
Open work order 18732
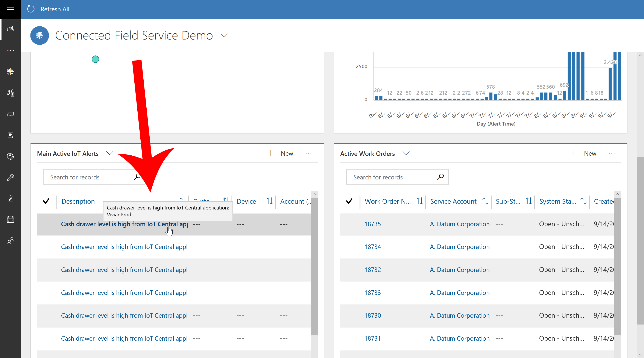point(372,270)
